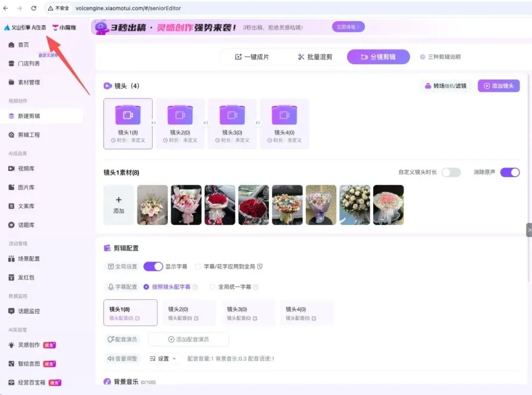The width and height of the screenshot is (532, 395).
Task: Reload the page with the refresh icon
Action: [33, 8]
